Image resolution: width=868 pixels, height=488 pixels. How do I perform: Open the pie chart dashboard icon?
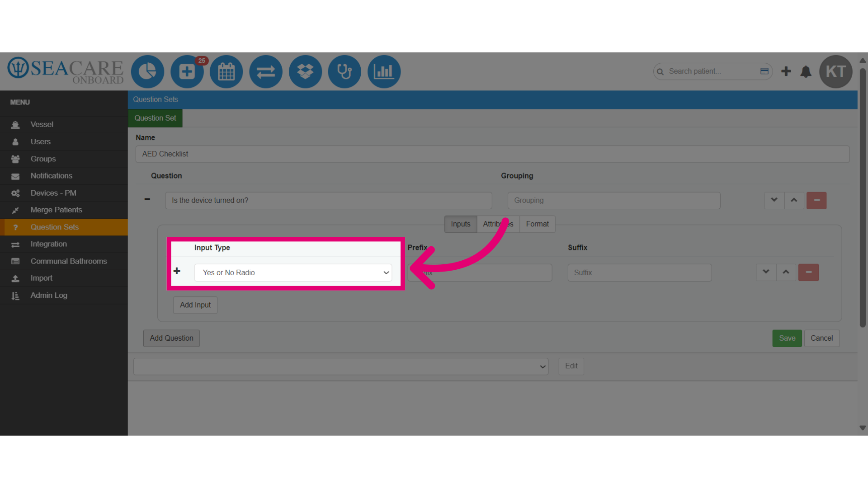[147, 71]
